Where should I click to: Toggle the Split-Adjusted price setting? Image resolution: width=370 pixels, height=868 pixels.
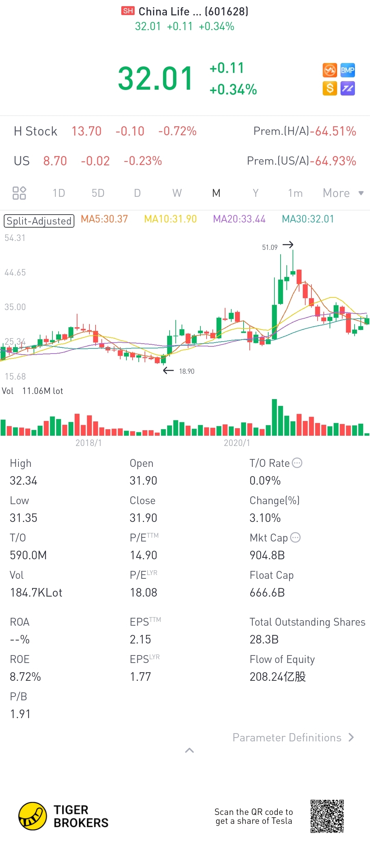[x=39, y=221]
